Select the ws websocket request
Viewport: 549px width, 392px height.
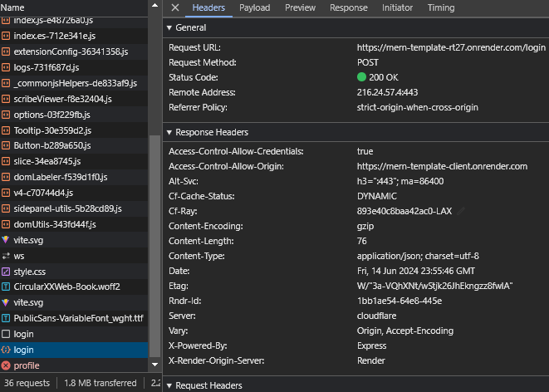(74, 256)
